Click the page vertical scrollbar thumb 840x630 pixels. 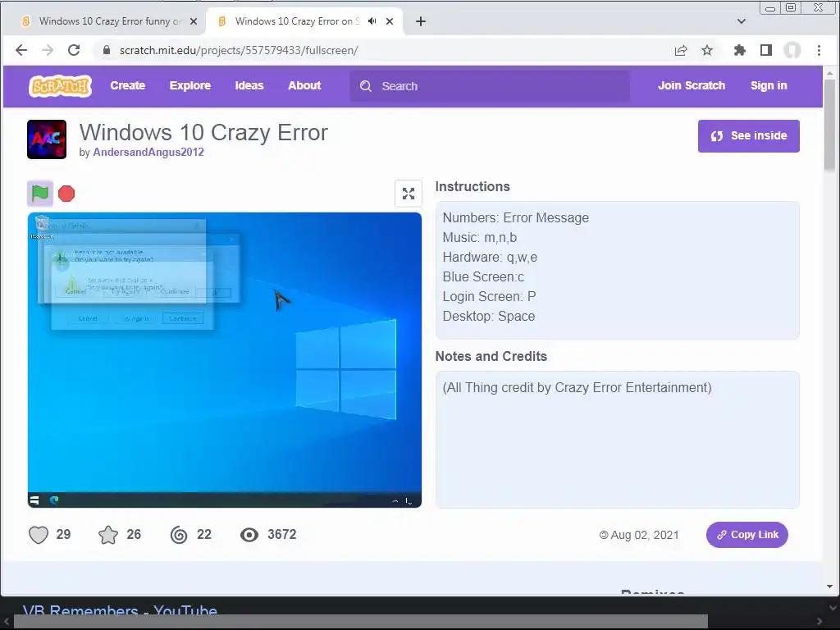(830, 126)
